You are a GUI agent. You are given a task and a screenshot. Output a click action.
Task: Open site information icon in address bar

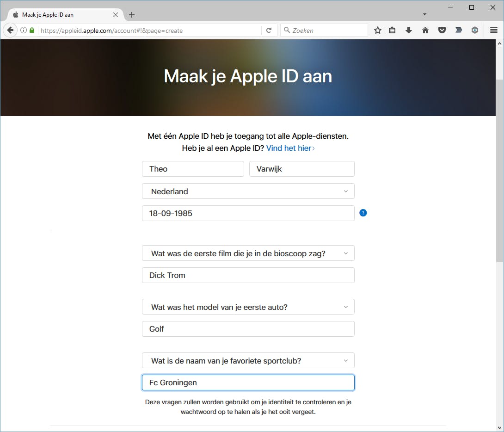point(24,30)
